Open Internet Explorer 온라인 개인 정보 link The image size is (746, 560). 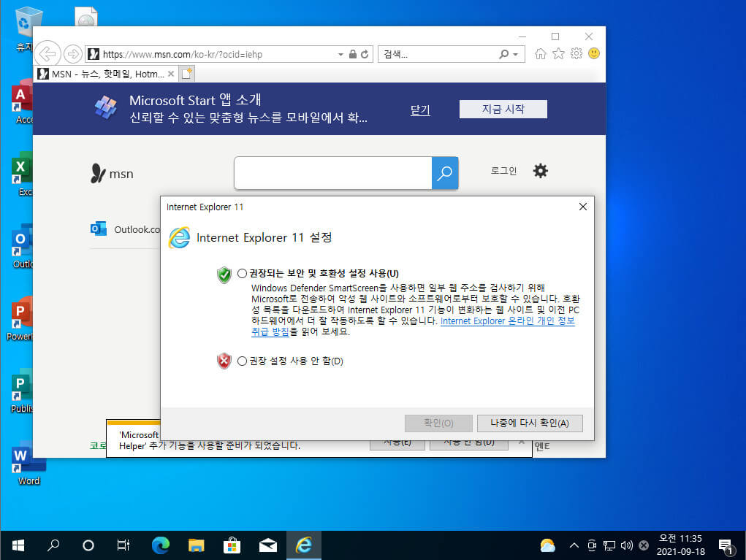click(508, 321)
